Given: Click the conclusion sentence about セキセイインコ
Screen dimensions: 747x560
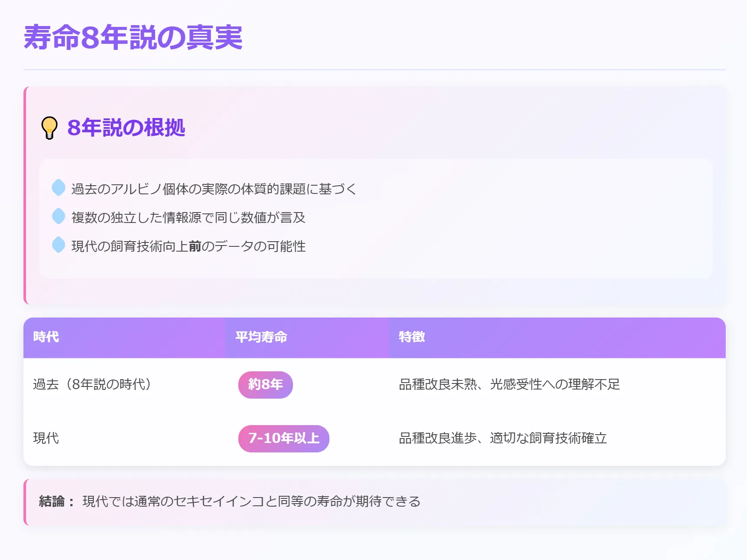Looking at the screenshot, I should (x=252, y=501).
